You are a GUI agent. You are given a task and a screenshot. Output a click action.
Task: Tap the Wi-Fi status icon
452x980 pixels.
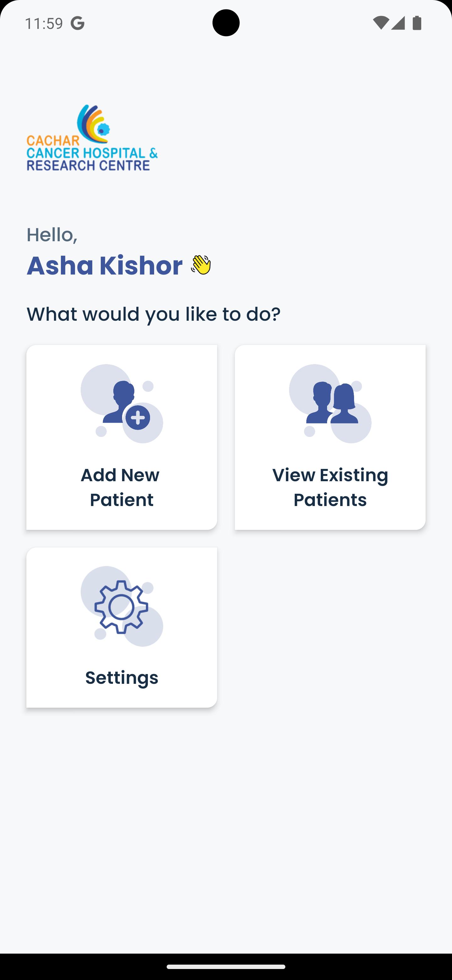pos(380,23)
